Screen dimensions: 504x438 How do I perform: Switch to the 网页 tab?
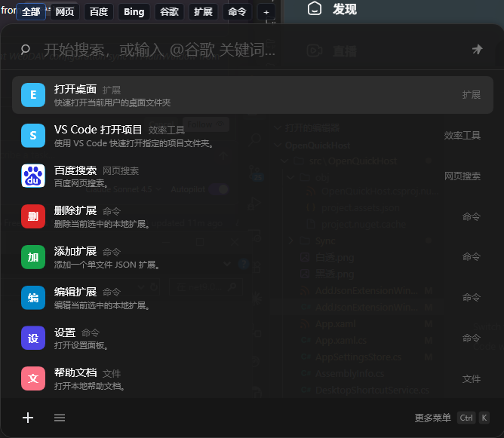pos(65,12)
